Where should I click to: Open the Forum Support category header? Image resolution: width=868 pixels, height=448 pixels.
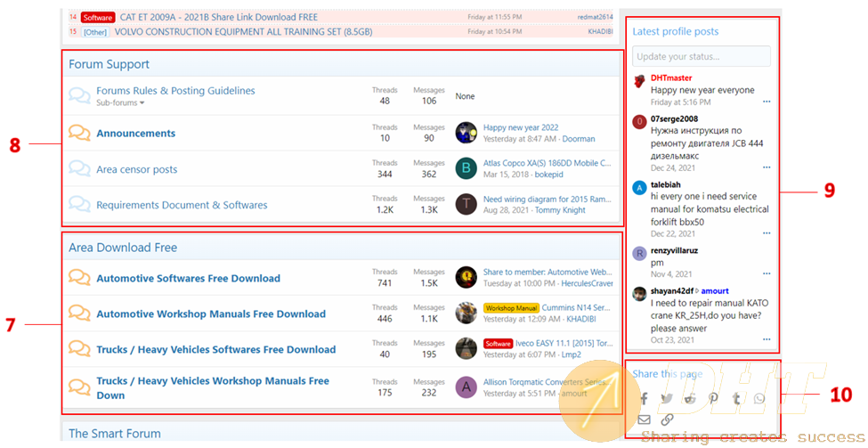tap(109, 64)
